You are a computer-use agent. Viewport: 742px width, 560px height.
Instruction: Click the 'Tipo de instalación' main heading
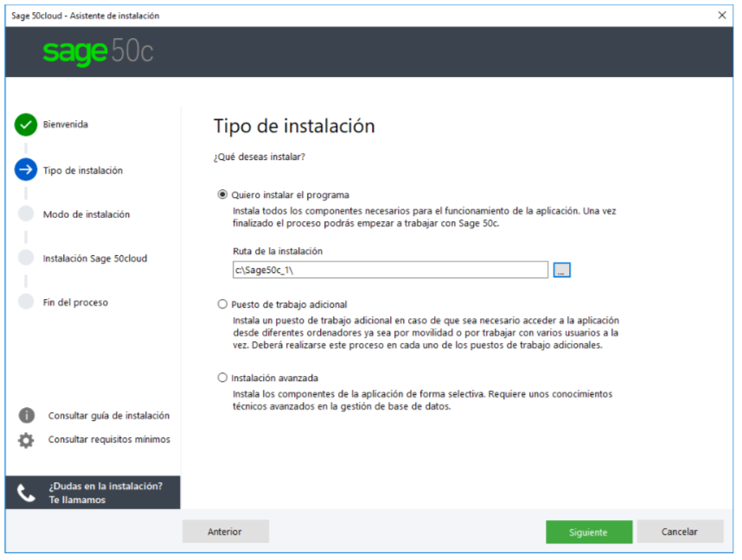pyautogui.click(x=294, y=126)
